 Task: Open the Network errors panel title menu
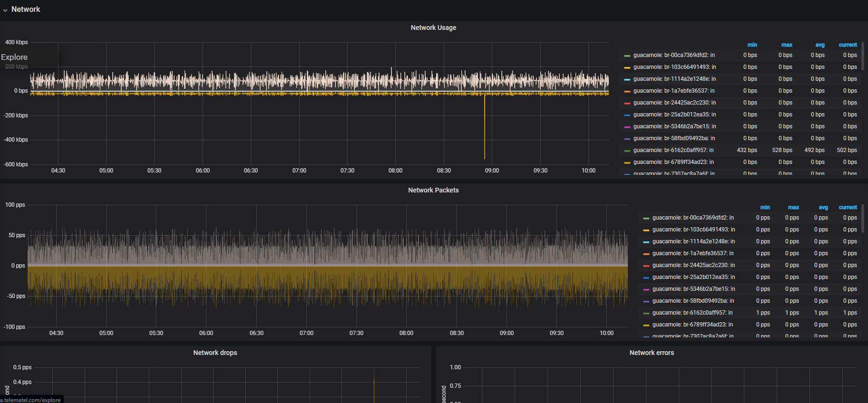pos(652,353)
